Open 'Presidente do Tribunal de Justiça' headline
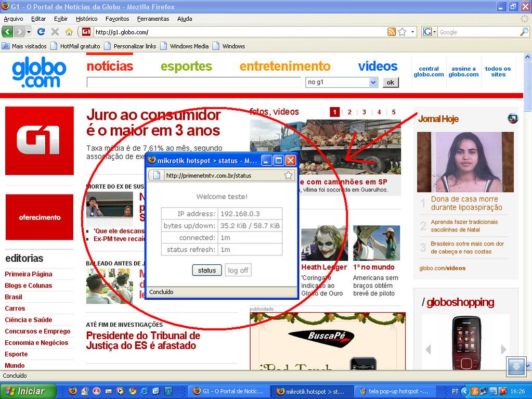The height and width of the screenshot is (399, 532). pos(143,341)
